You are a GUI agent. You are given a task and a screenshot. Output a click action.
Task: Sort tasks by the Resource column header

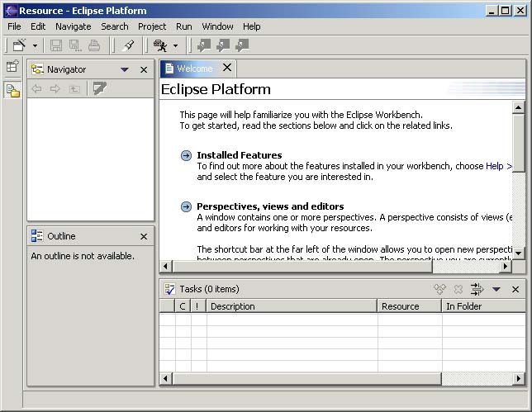(x=410, y=306)
